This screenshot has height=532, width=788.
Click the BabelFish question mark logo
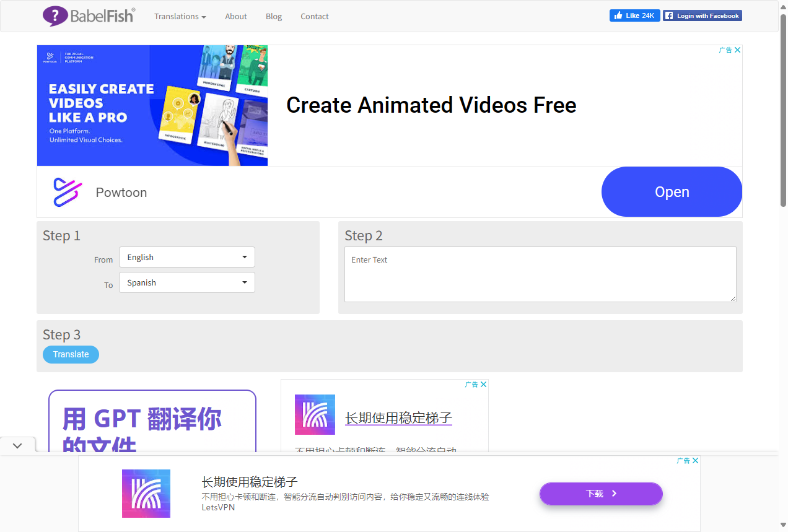point(56,15)
